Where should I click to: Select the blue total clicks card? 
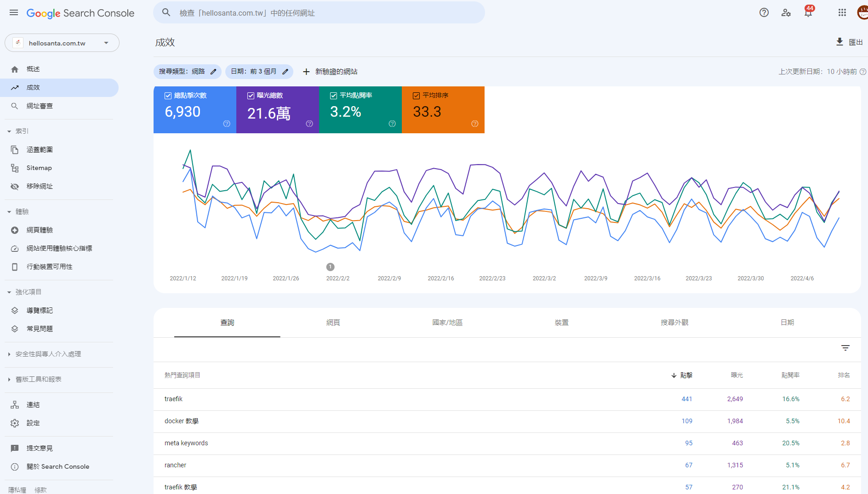coord(195,110)
